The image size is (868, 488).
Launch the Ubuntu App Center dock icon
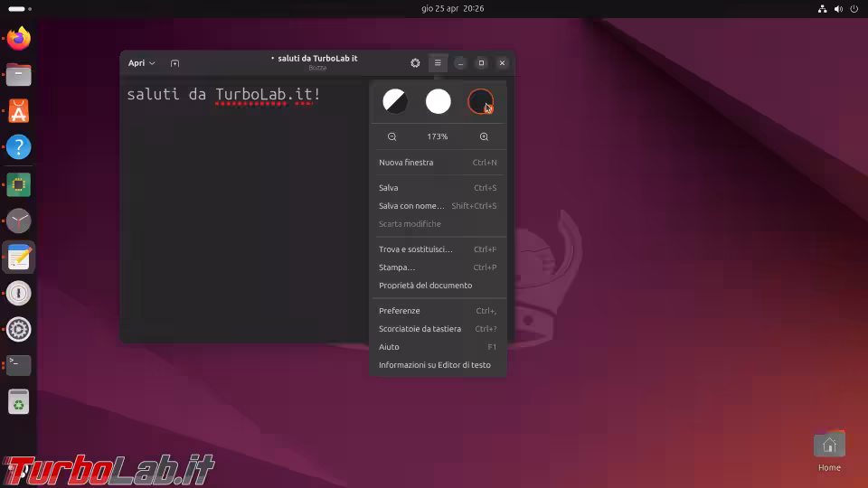pos(18,111)
